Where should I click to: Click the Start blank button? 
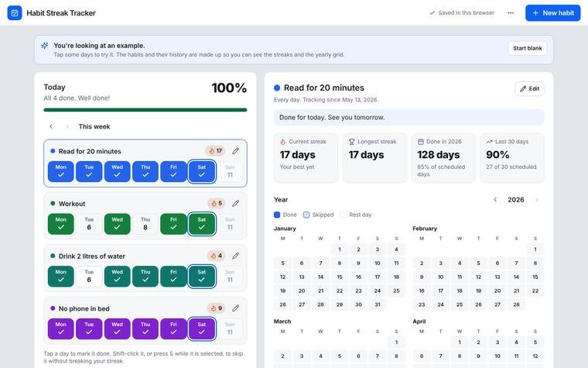pos(527,48)
